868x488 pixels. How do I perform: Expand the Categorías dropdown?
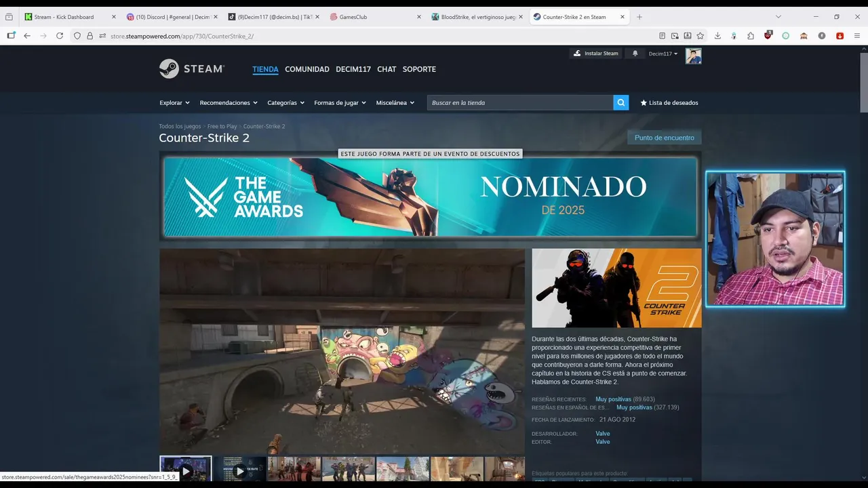[x=285, y=103]
